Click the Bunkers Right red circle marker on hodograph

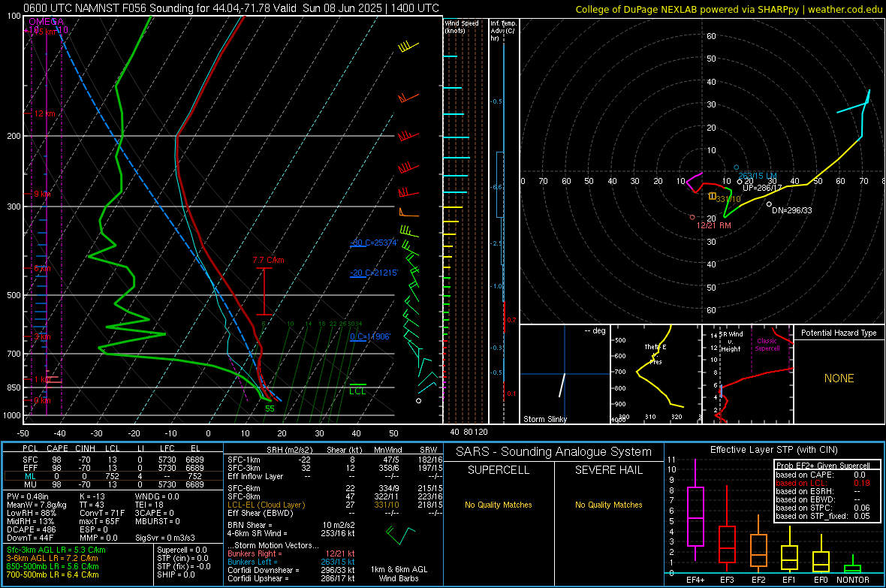(693, 217)
